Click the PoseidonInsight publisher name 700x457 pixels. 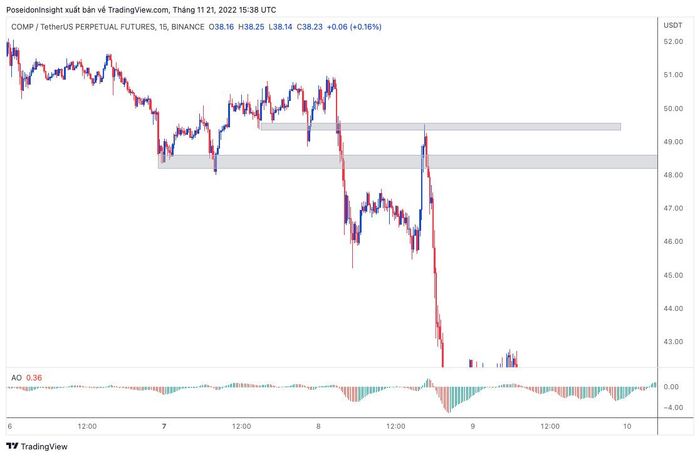35,9
